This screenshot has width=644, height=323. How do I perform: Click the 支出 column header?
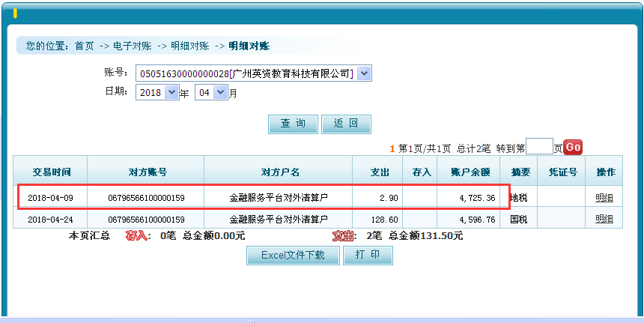380,172
